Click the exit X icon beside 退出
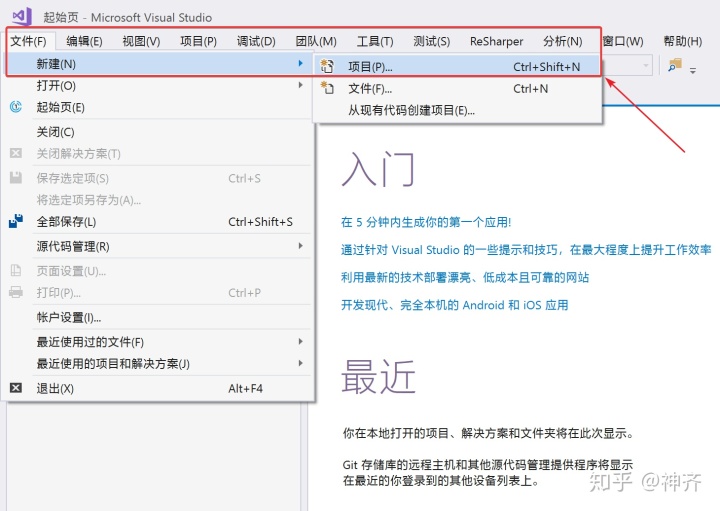 (x=16, y=388)
